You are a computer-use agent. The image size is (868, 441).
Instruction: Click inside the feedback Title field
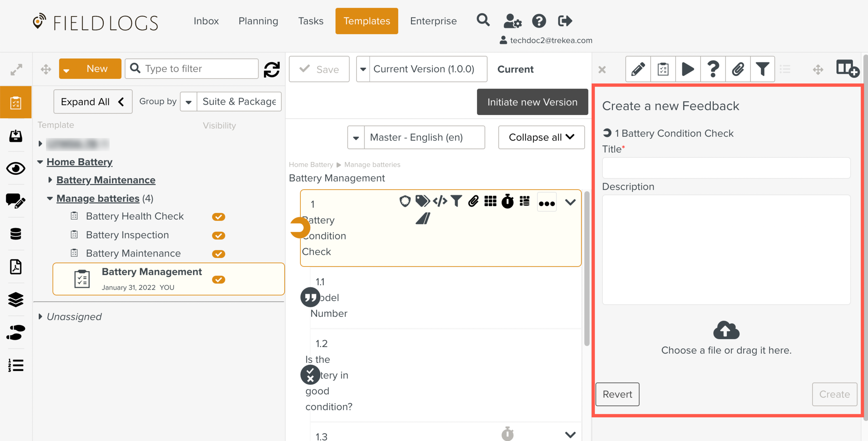click(726, 168)
